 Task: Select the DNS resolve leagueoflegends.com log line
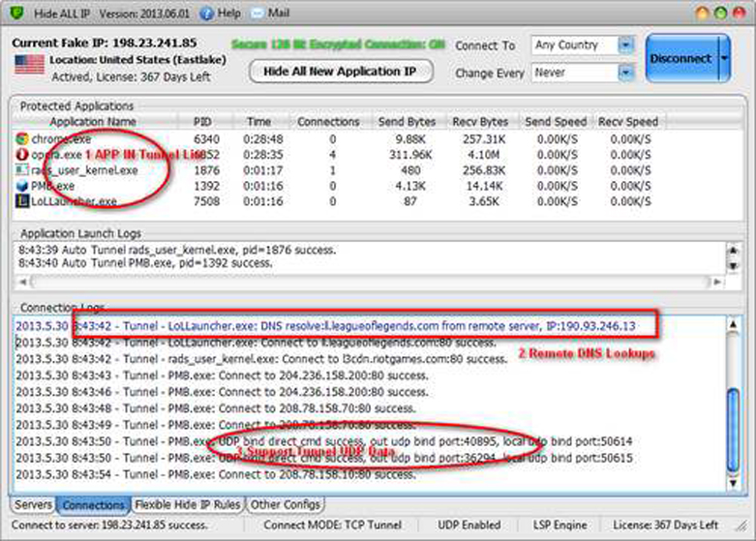[x=325, y=326]
